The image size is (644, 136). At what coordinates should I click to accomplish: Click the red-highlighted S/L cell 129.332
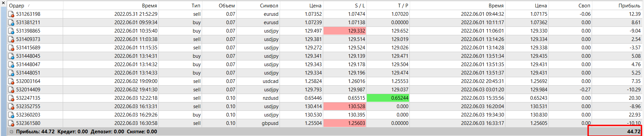pyautogui.click(x=345, y=31)
